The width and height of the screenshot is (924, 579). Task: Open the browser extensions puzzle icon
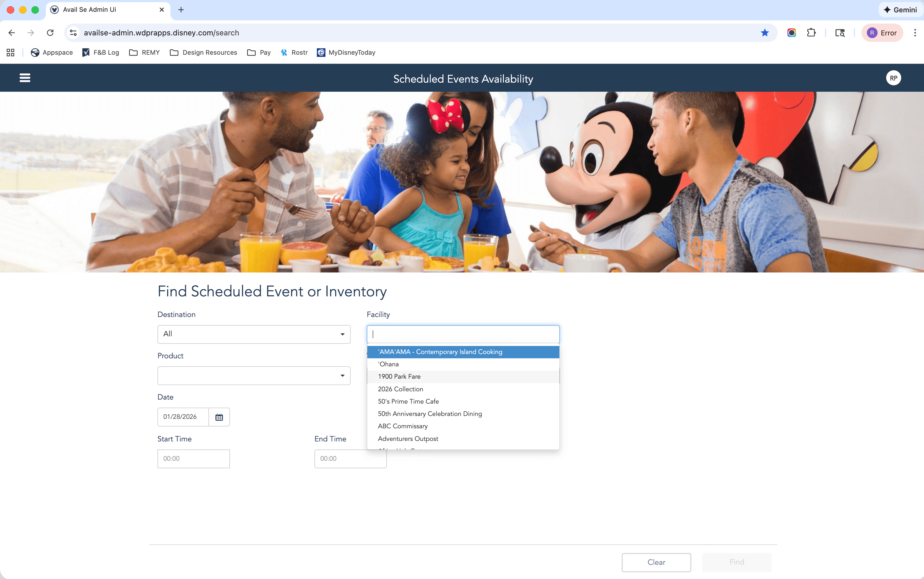811,33
